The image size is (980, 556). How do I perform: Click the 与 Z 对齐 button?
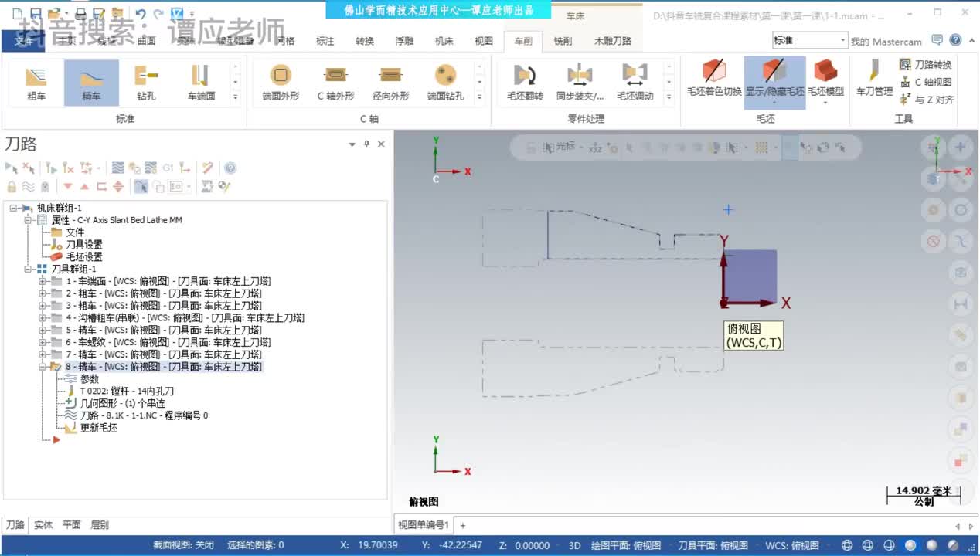pyautogui.click(x=927, y=100)
